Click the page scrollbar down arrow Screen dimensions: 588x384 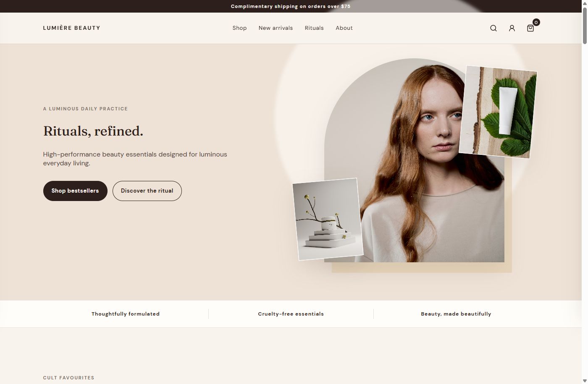coord(584,381)
